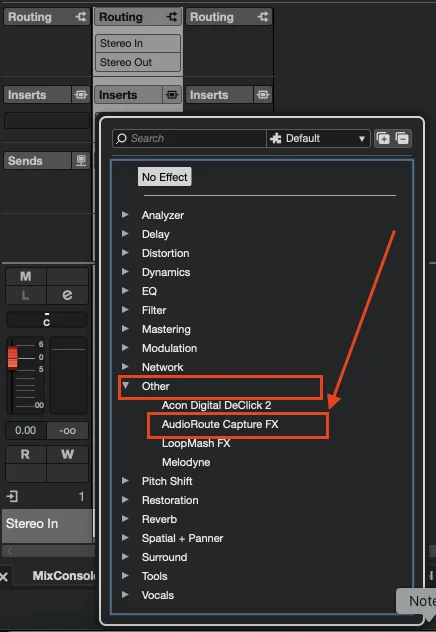Click the pan control showing C
This screenshot has height=632, width=436.
click(x=47, y=320)
